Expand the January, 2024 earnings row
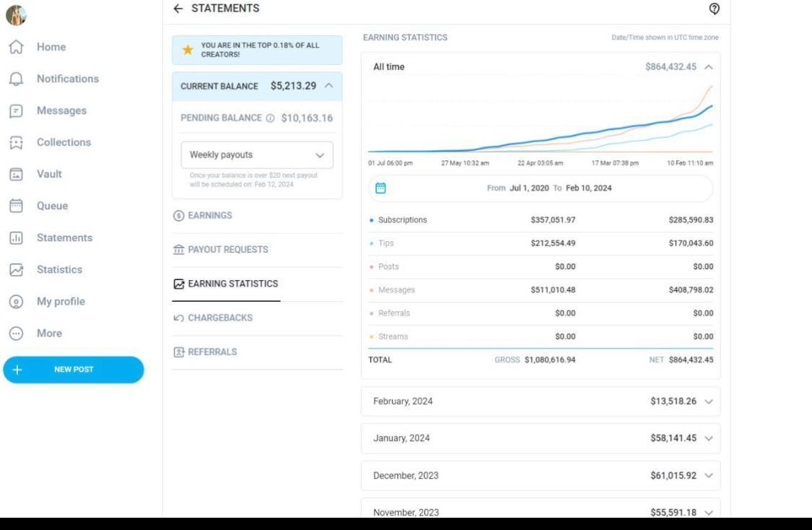The image size is (812, 530). pyautogui.click(x=708, y=438)
